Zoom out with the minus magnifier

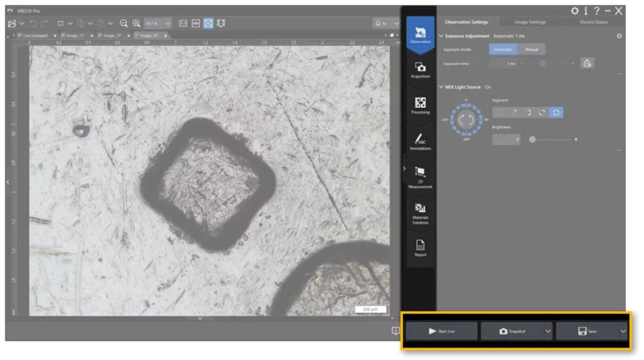click(123, 23)
